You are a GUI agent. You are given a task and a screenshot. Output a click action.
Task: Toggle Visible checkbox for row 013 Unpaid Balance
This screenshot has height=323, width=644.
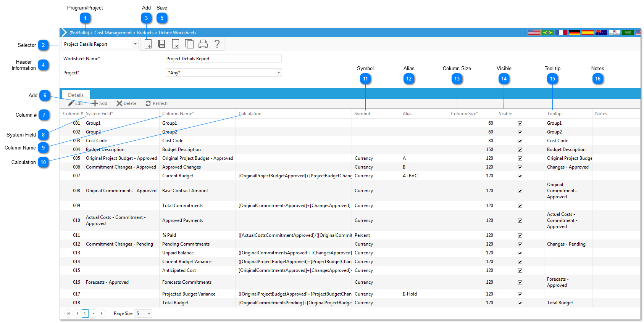(x=520, y=253)
